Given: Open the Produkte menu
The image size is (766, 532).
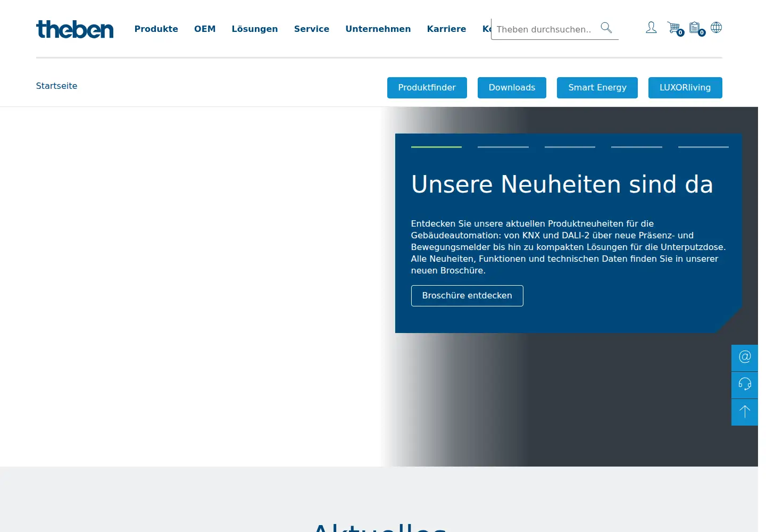Looking at the screenshot, I should tap(156, 29).
